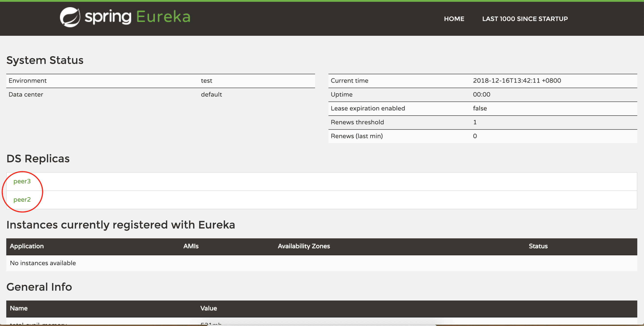Open the HOME navigation item
This screenshot has width=644, height=326.
coord(454,19)
